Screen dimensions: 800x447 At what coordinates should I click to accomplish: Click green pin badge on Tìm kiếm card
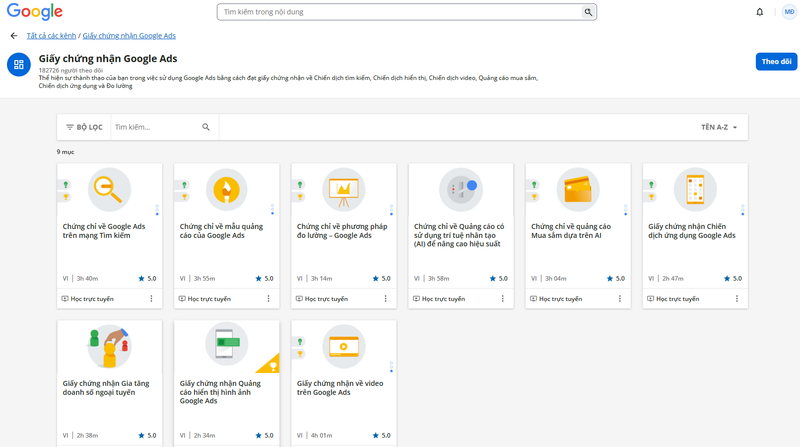click(x=65, y=185)
